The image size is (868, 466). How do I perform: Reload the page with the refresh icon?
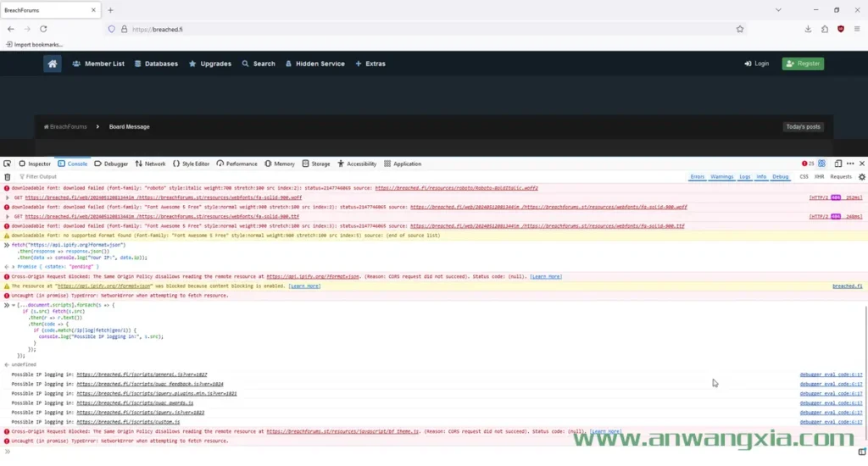pyautogui.click(x=43, y=29)
